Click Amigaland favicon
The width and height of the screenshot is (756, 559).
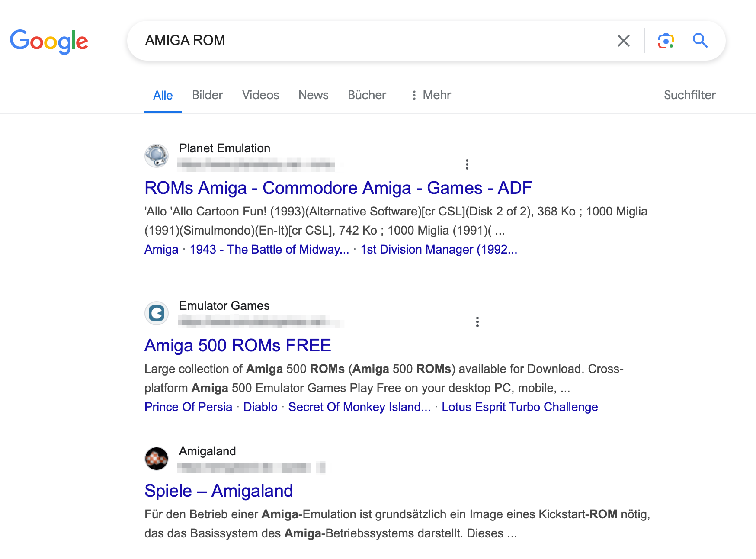[x=157, y=459]
